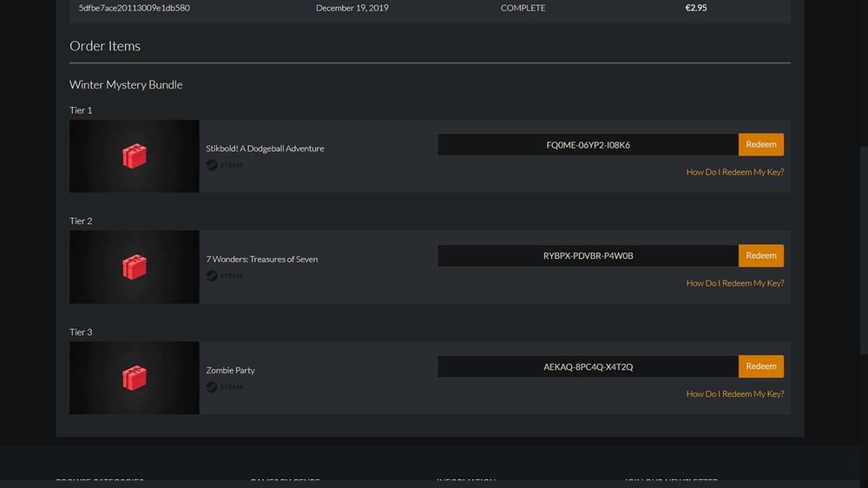Redeem the Stikbold! A Dodgeball Adventure key
Image resolution: width=868 pixels, height=488 pixels.
pos(760,144)
